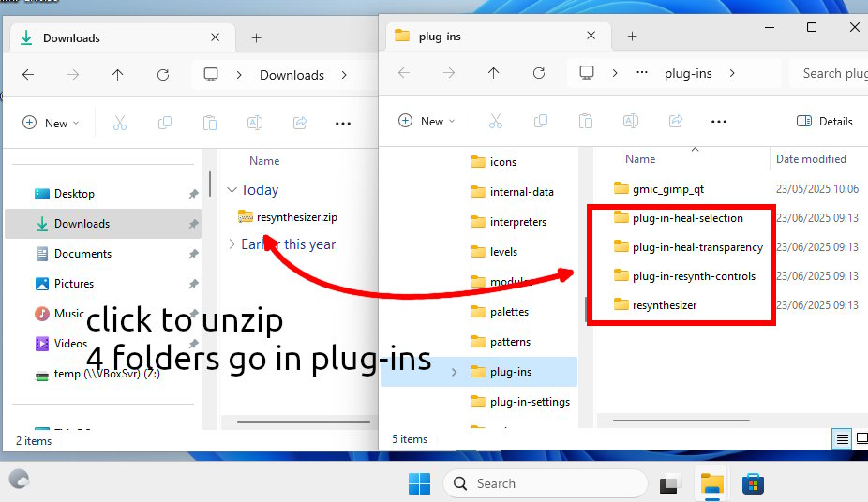This screenshot has width=868, height=502.
Task: Expand the plug-ins folder in navigation tree
Action: (454, 372)
